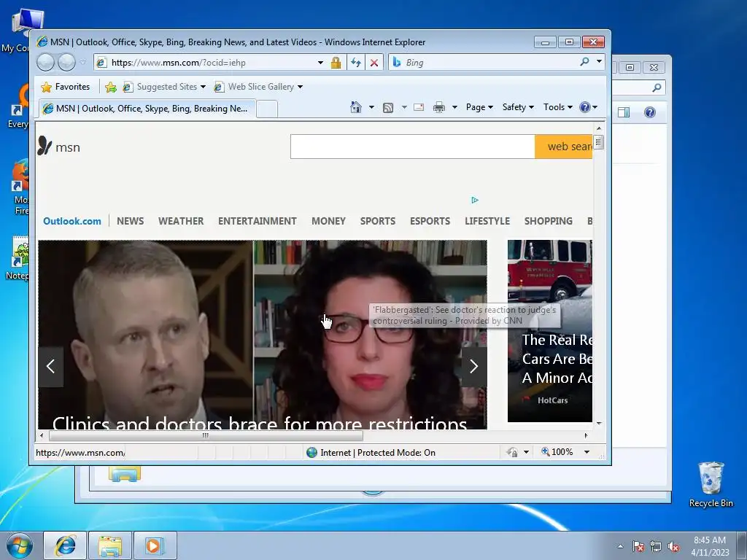Expand the Feeds dropdown arrow
The height and width of the screenshot is (560, 747).
click(x=404, y=107)
